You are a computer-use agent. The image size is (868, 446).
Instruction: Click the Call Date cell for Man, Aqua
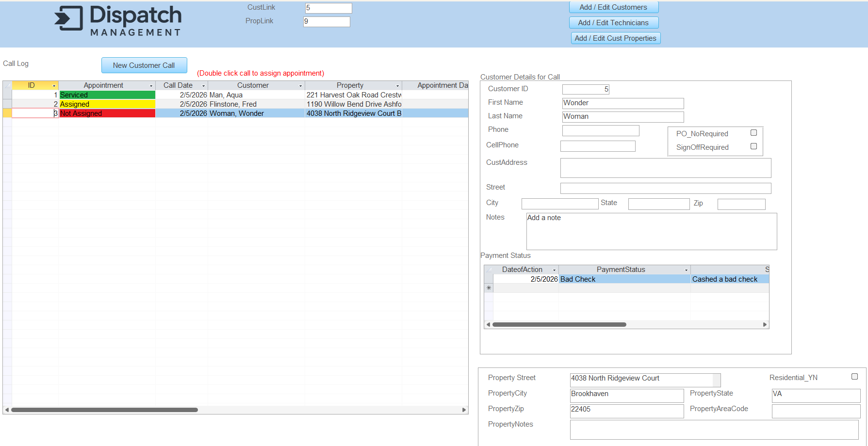(x=181, y=95)
